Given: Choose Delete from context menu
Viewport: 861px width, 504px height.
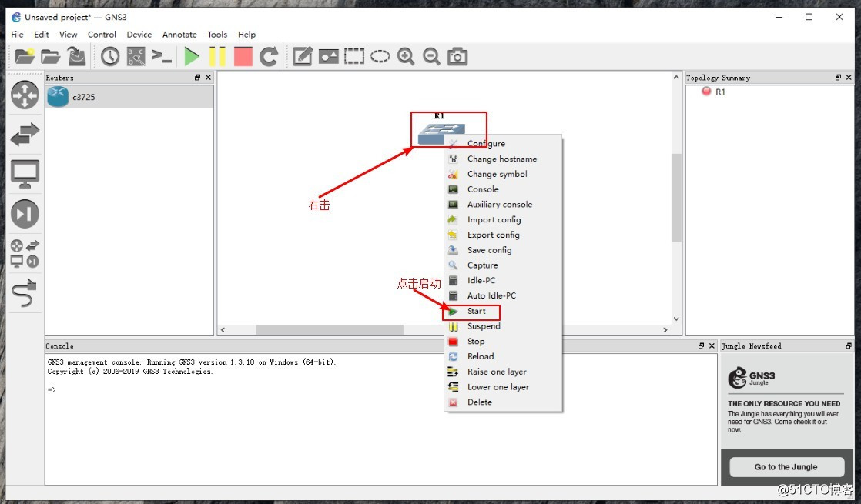Looking at the screenshot, I should [x=502, y=402].
